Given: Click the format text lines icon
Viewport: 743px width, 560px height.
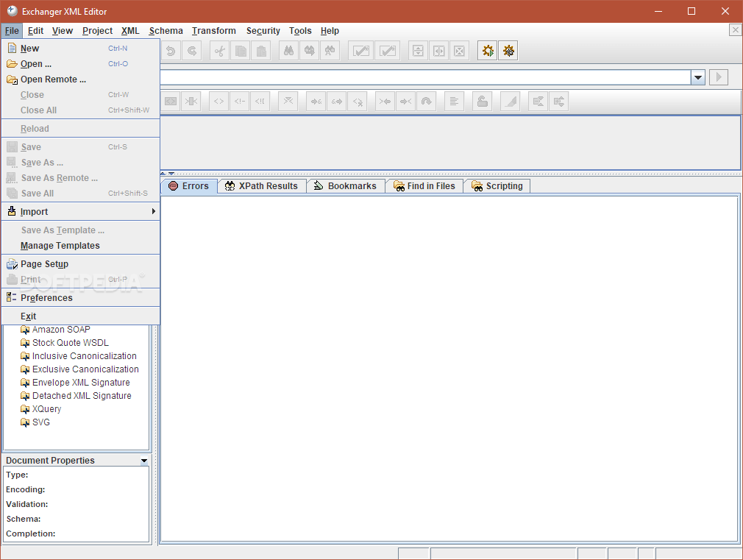Looking at the screenshot, I should (x=454, y=101).
